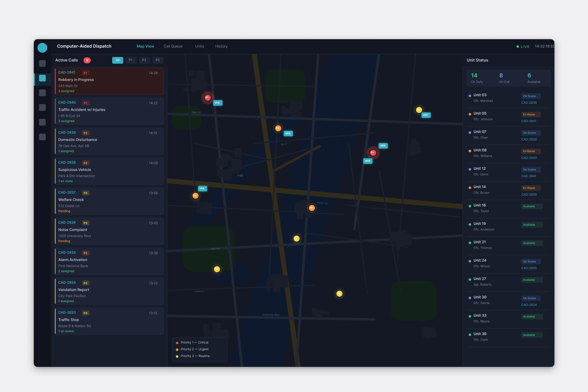Image resolution: width=588 pixels, height=392 pixels.
Task: Click the Computer-Aided Dispatch title
Action: point(84,46)
